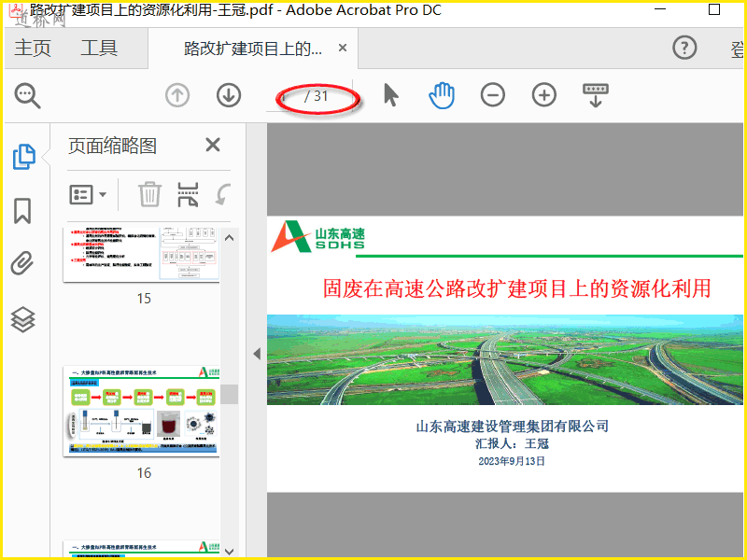Select page 16 thumbnail
Image resolution: width=747 pixels, height=560 pixels.
coord(142,412)
